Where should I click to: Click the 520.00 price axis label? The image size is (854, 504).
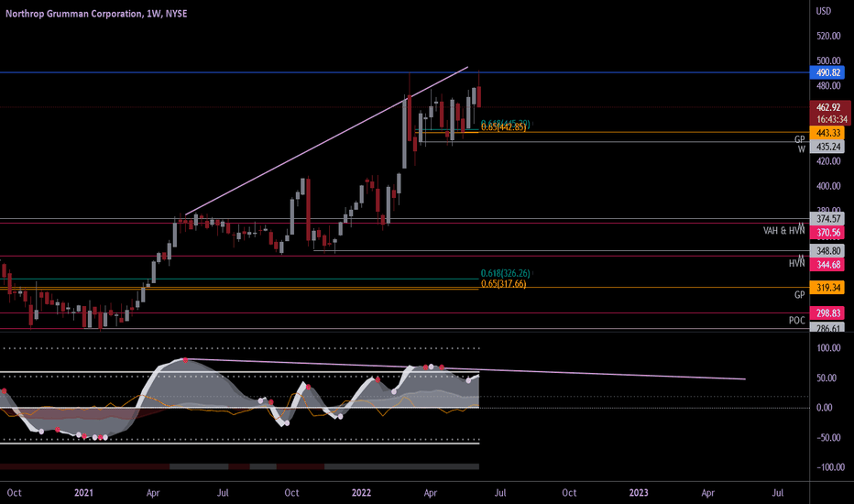click(x=828, y=36)
